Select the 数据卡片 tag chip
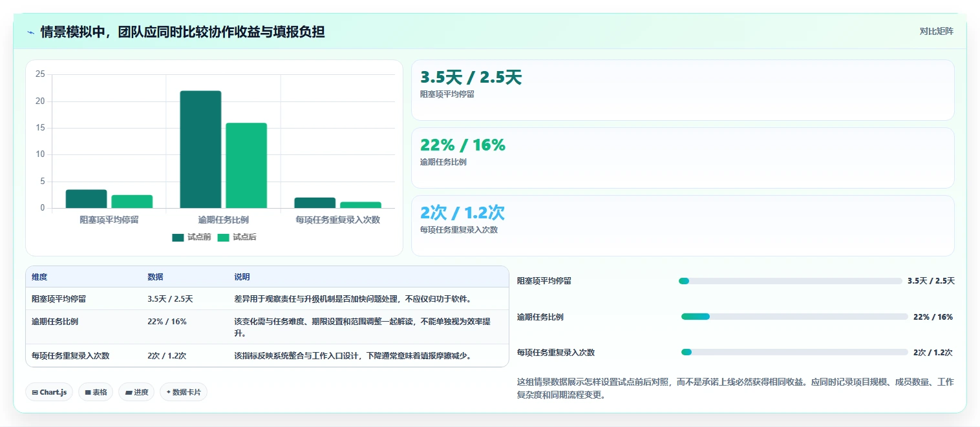980x427 pixels. click(x=184, y=392)
